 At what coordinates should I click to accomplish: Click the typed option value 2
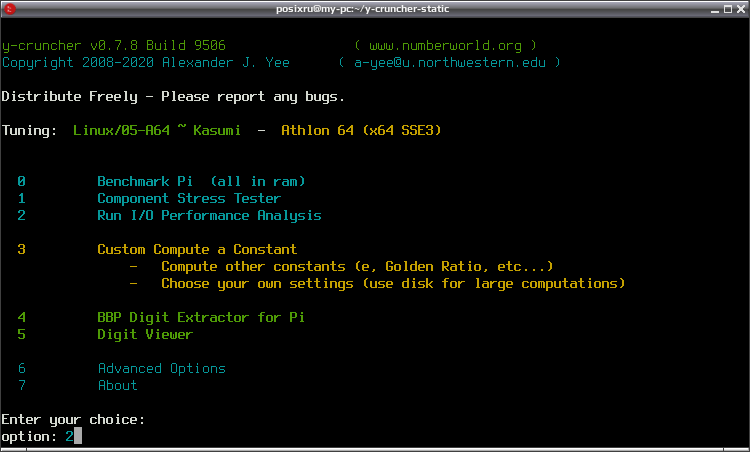pyautogui.click(x=69, y=437)
